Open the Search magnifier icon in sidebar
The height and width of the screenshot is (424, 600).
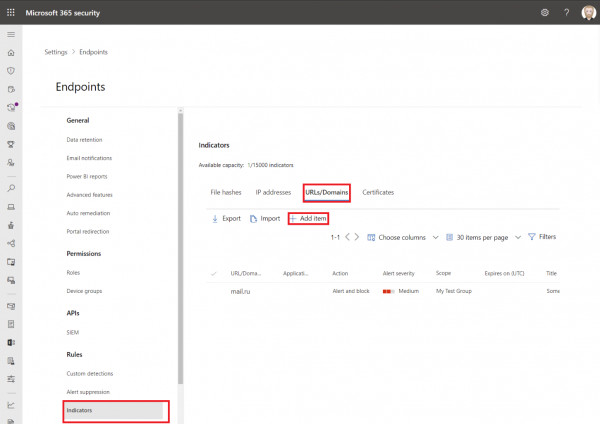[x=11, y=188]
